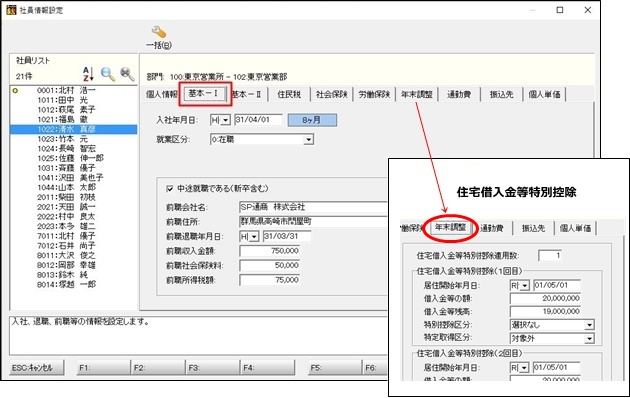Close the 社員情報設定 window

tap(587, 10)
